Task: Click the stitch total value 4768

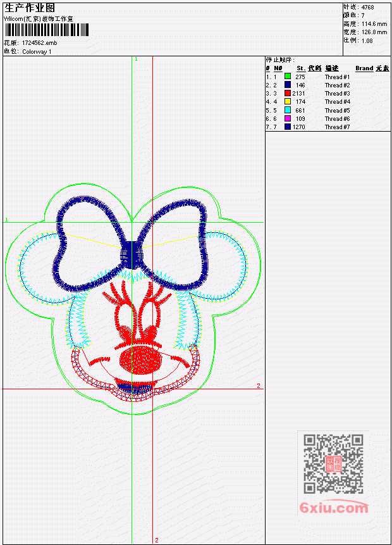Action: click(368, 8)
